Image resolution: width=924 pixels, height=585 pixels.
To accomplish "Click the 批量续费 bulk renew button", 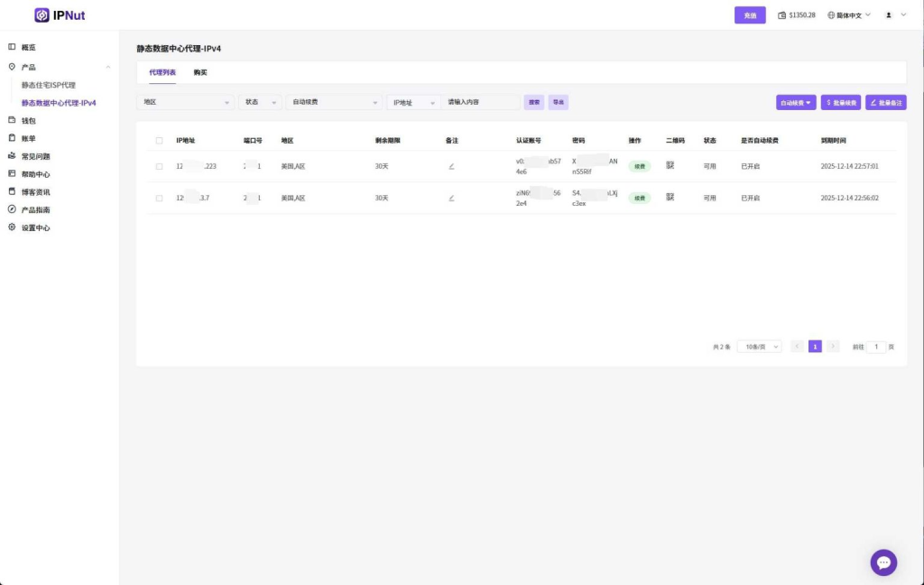I will (841, 103).
